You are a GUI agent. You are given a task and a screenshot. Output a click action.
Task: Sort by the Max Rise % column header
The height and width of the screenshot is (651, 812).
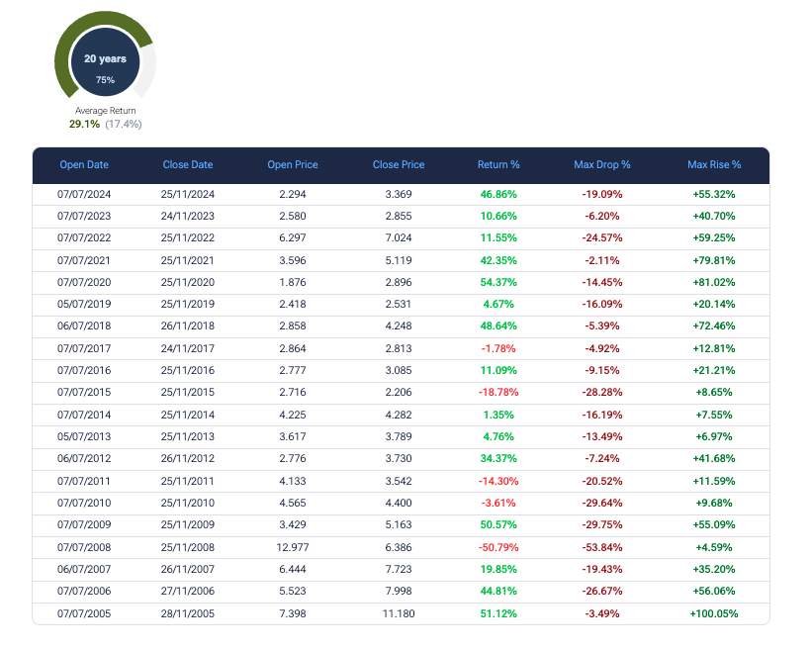[x=714, y=164]
